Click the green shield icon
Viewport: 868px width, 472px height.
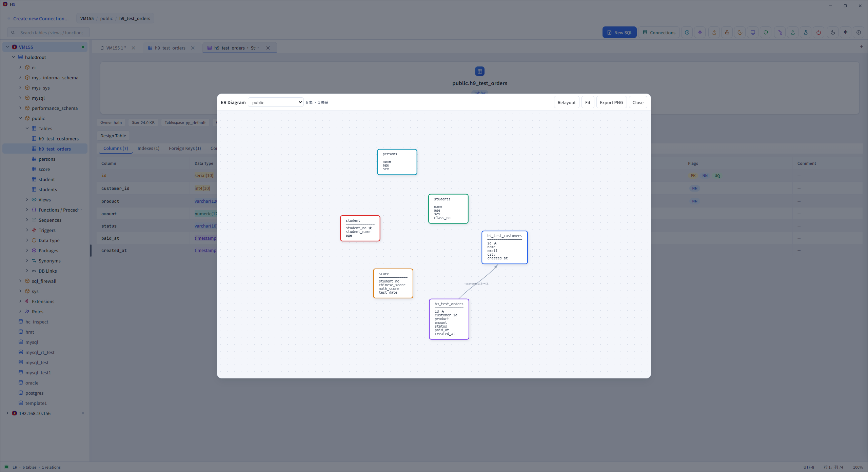tap(766, 33)
